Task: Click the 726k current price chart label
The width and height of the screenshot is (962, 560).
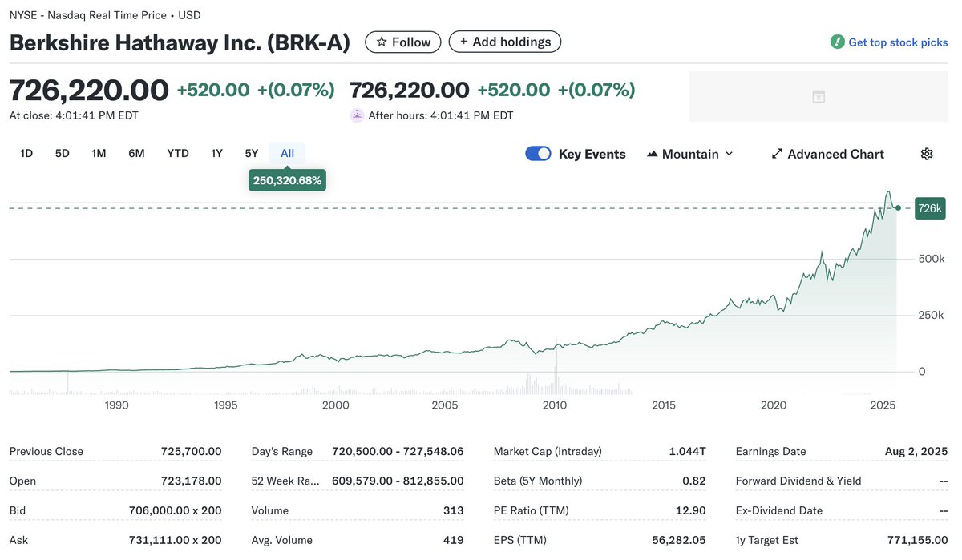Action: (930, 208)
